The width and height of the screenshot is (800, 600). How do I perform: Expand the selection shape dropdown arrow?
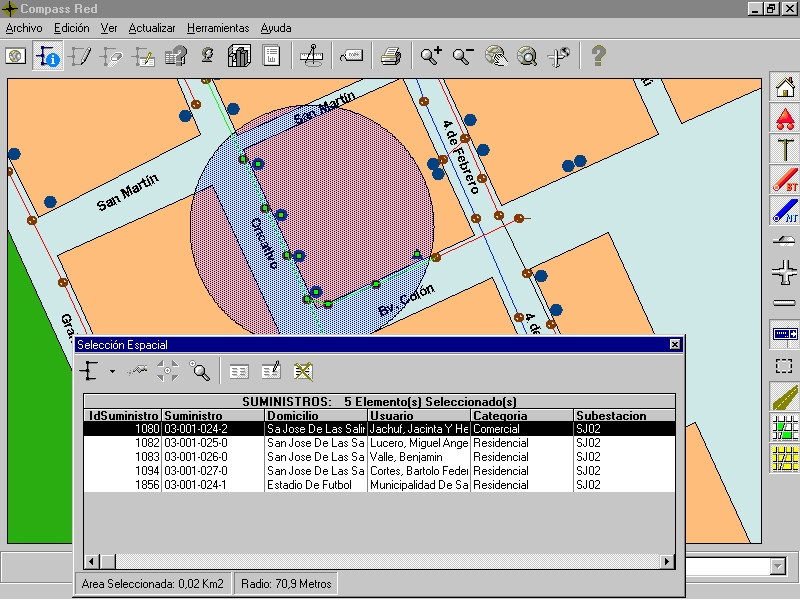[112, 371]
